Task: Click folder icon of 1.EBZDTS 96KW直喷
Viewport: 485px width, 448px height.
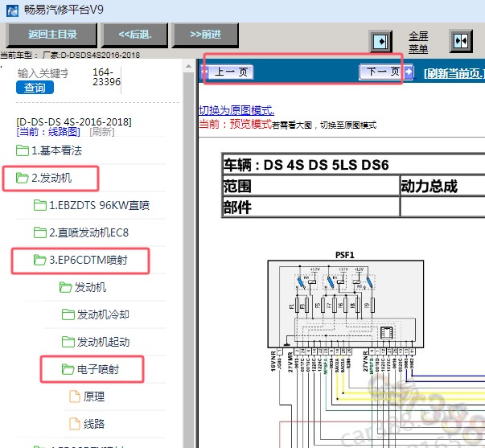Action: 40,205
